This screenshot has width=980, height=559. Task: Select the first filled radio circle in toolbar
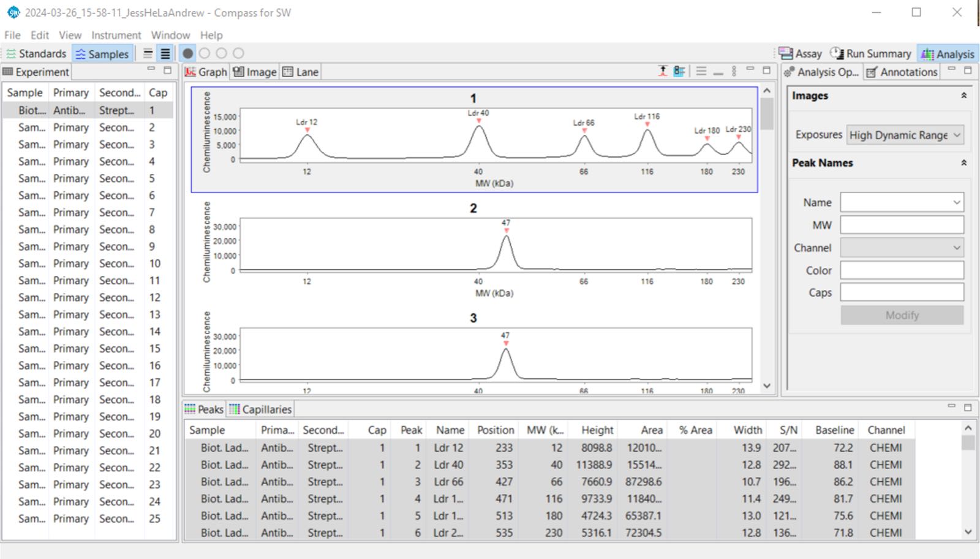click(188, 53)
